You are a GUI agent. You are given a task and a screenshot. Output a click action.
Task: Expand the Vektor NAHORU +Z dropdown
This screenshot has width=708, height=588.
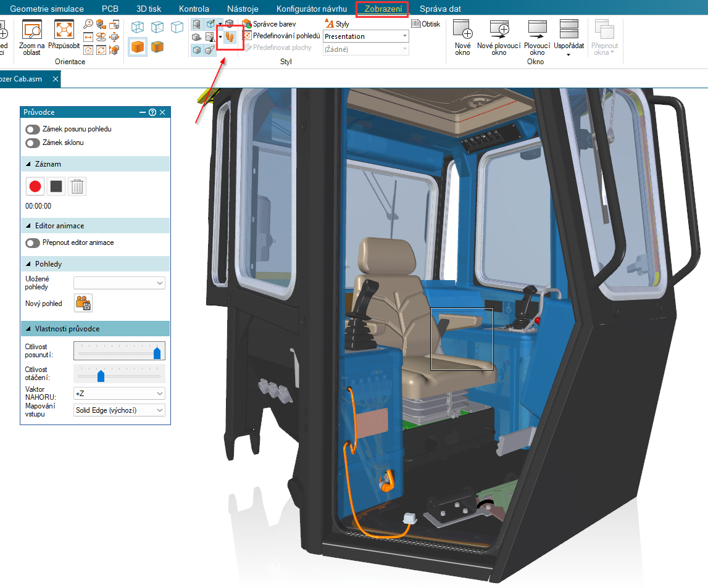[119, 394]
